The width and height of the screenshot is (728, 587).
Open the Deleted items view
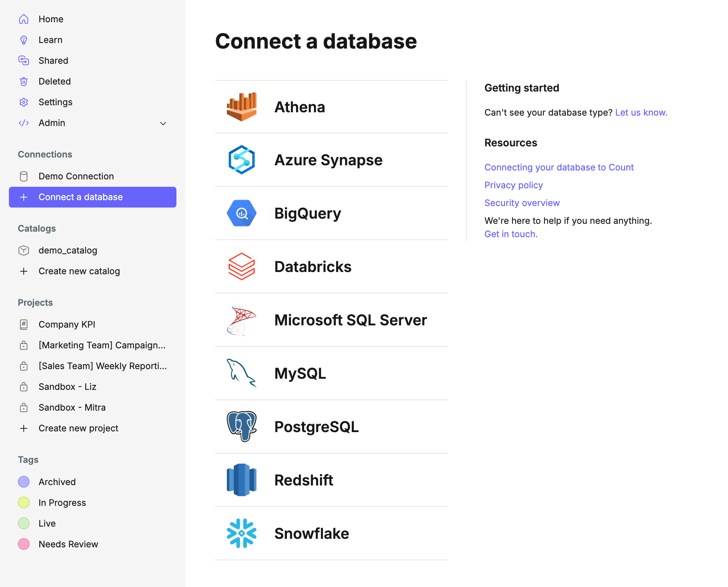pos(54,81)
